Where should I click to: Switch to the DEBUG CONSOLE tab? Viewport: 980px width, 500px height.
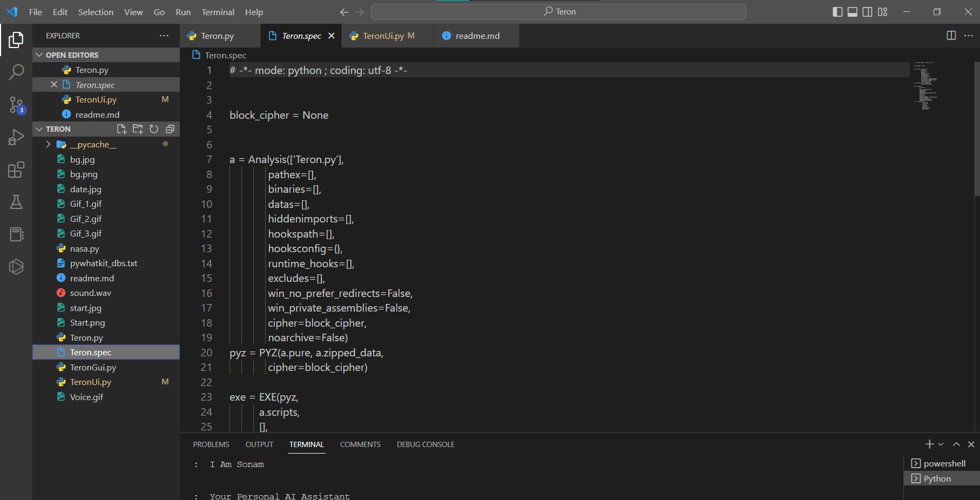pyautogui.click(x=425, y=444)
